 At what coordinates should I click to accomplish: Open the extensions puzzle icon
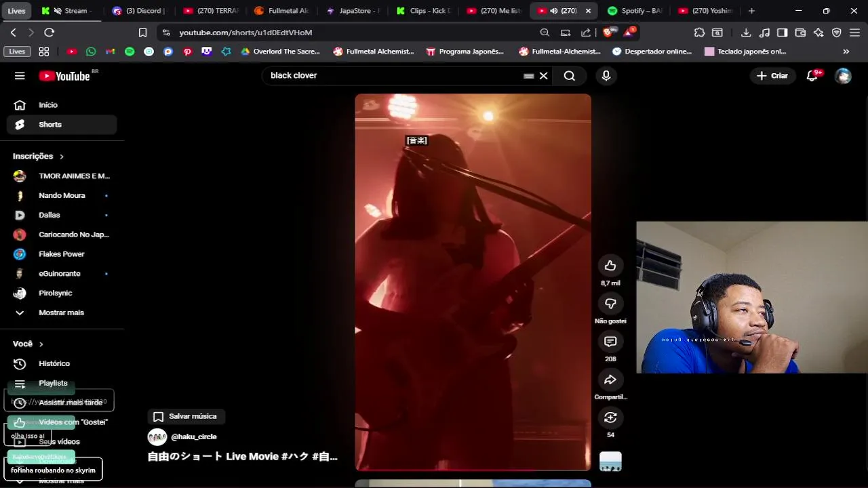699,33
